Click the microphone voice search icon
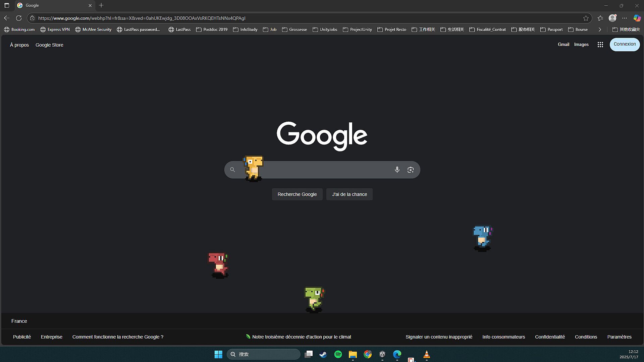Viewport: 644px width, 362px height. (397, 170)
